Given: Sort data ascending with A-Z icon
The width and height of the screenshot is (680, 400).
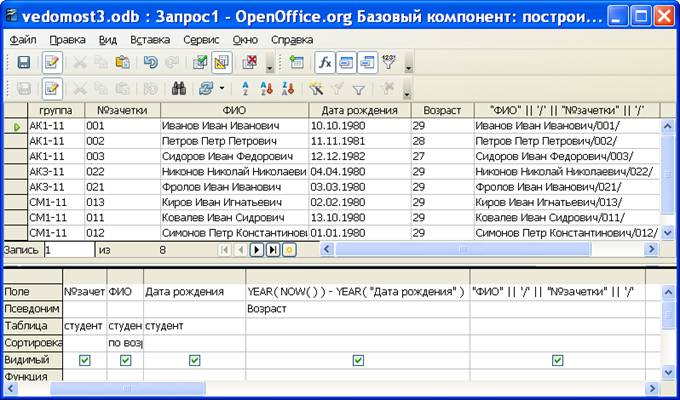Looking at the screenshot, I should [x=244, y=88].
